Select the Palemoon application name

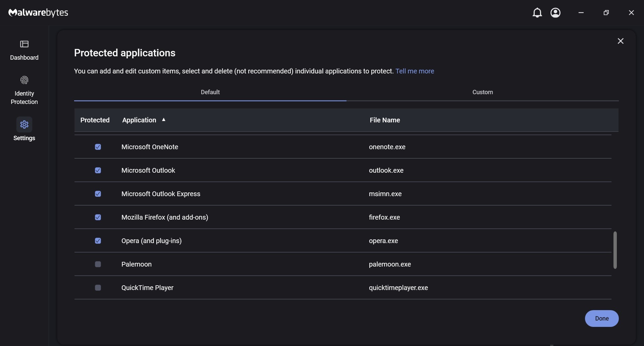(x=137, y=264)
